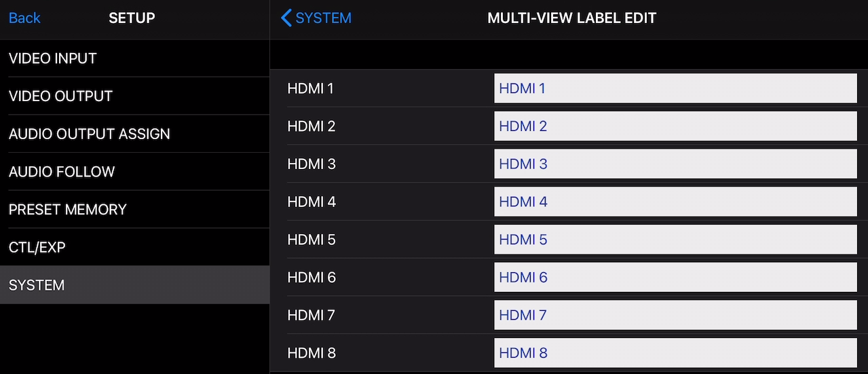
Task: Click the SETUP header title
Action: pyautogui.click(x=132, y=18)
